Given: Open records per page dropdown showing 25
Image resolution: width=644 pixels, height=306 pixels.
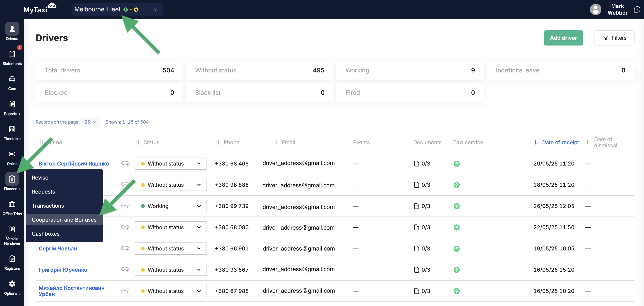Looking at the screenshot, I should click(x=90, y=122).
